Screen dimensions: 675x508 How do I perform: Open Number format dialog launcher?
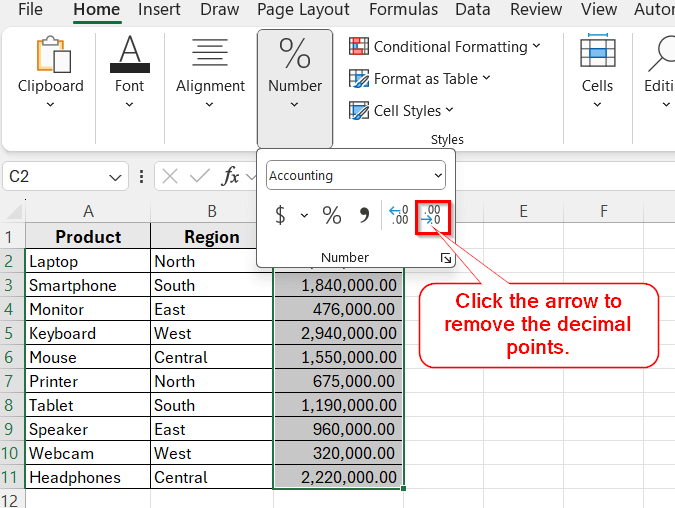[446, 258]
